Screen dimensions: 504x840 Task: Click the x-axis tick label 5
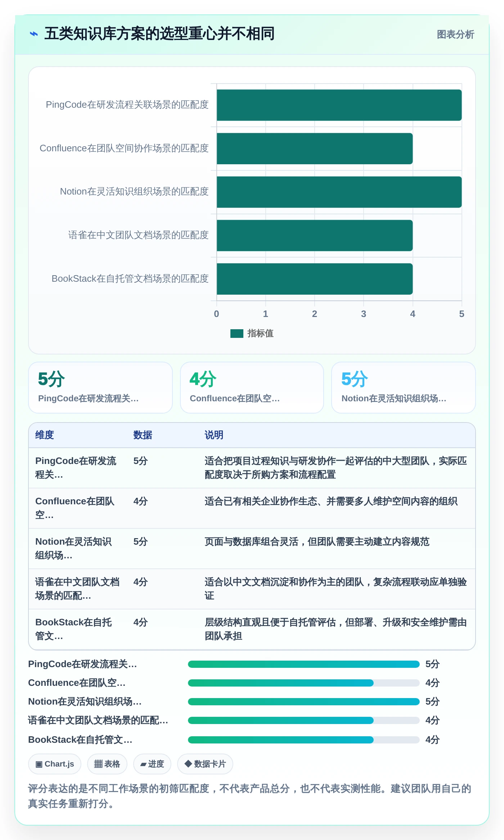(462, 314)
